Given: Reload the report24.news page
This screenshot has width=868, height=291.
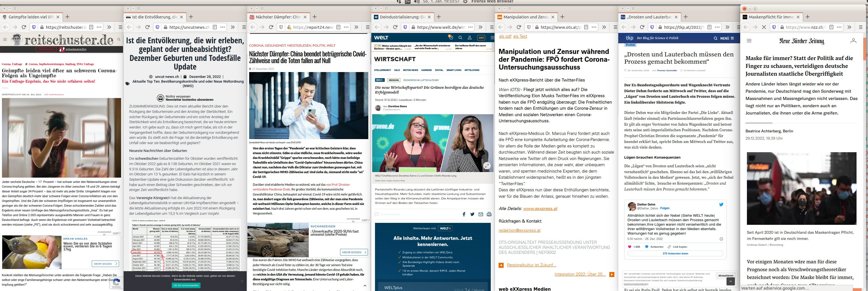Looking at the screenshot, I should pyautogui.click(x=271, y=27).
